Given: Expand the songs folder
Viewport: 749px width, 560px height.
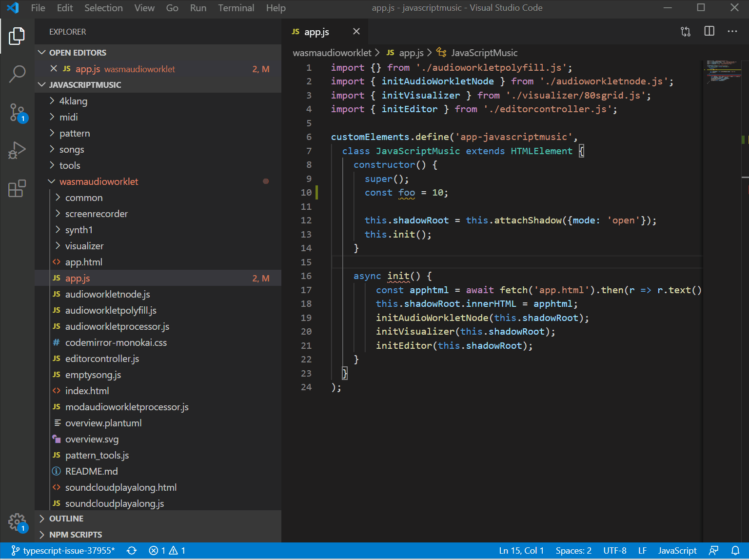Looking at the screenshot, I should (158, 149).
